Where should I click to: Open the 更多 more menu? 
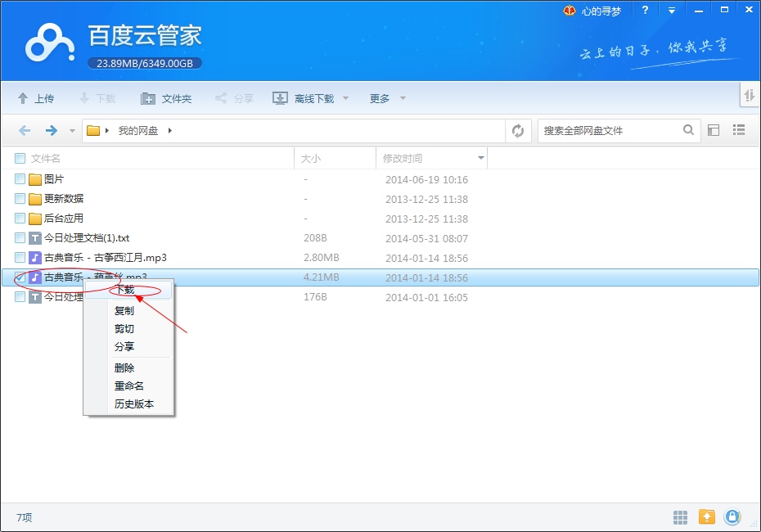click(380, 98)
